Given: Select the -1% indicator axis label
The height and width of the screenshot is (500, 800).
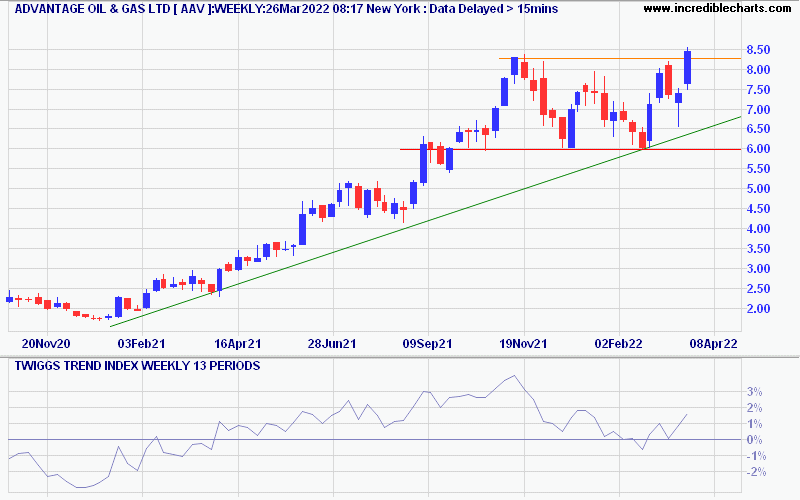Looking at the screenshot, I should pyautogui.click(x=756, y=456).
